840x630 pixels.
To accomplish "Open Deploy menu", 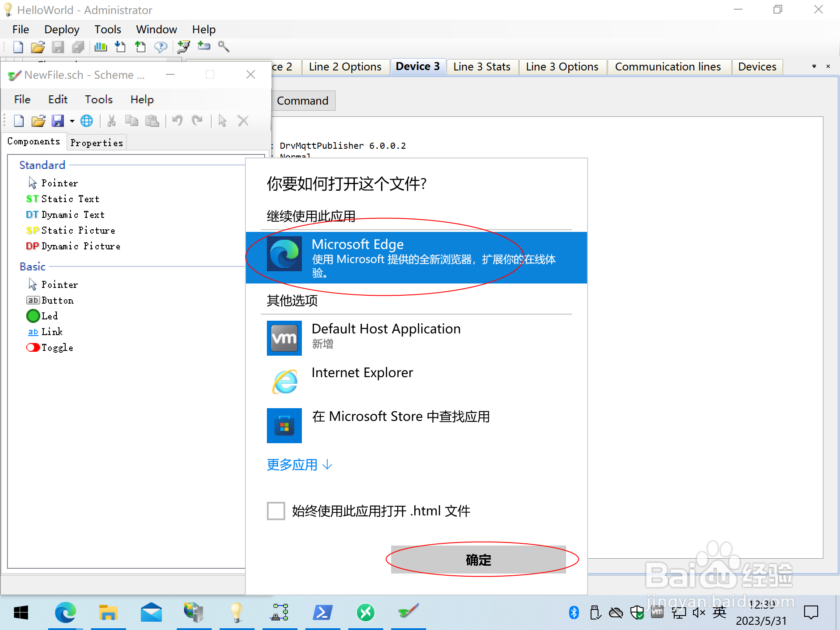I will point(62,29).
